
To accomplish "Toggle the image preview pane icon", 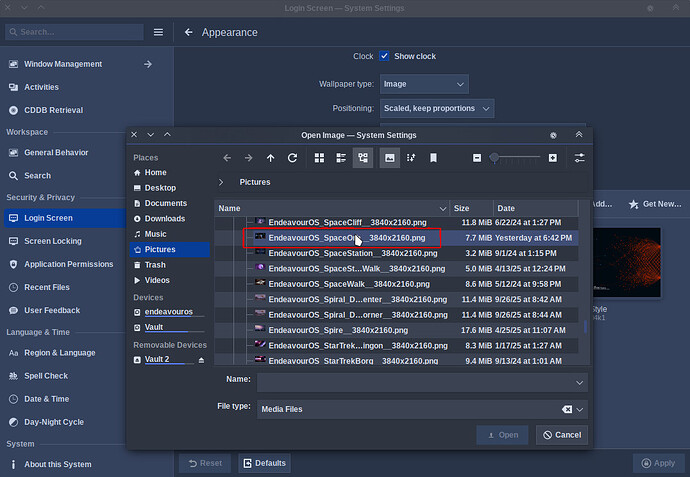I will [x=390, y=158].
